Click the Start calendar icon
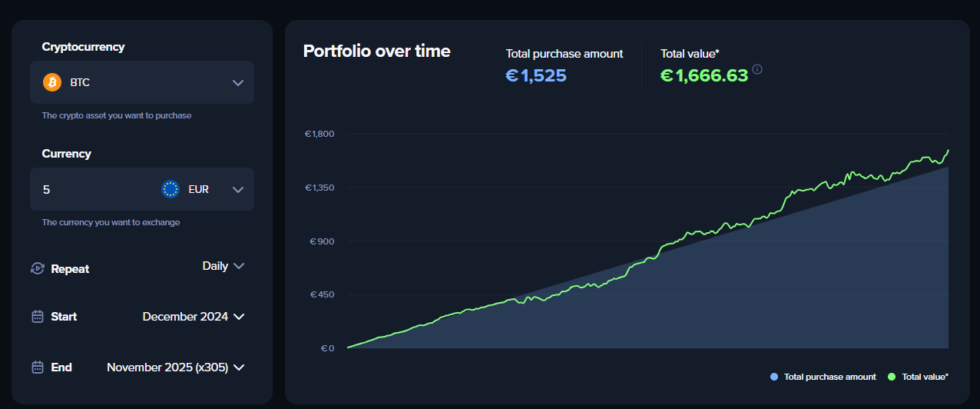The image size is (980, 409). coord(37,317)
